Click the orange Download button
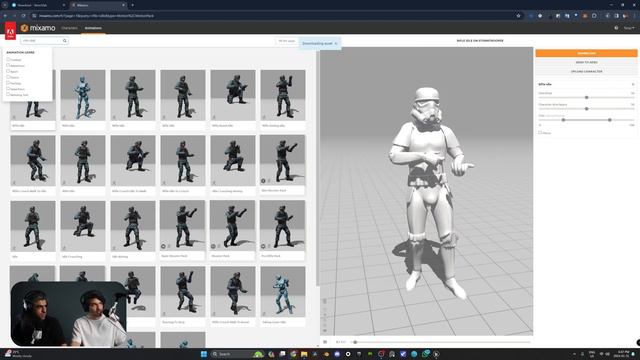The image size is (640, 360). coord(586,53)
